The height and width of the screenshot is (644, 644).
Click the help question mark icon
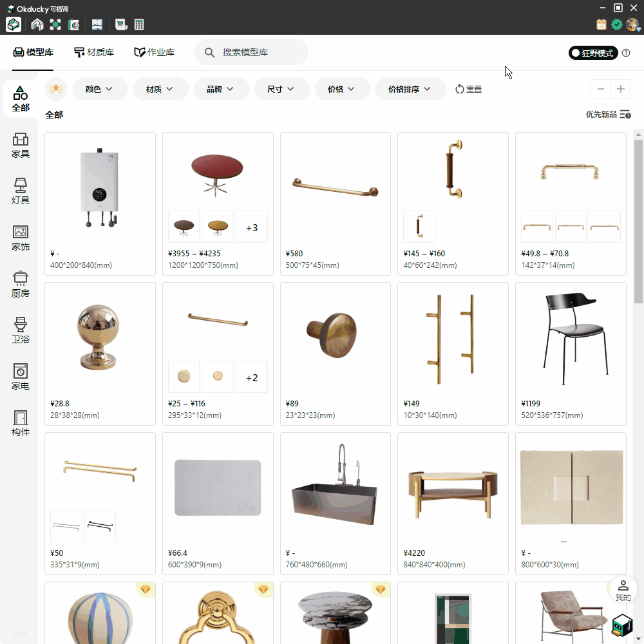tap(626, 53)
